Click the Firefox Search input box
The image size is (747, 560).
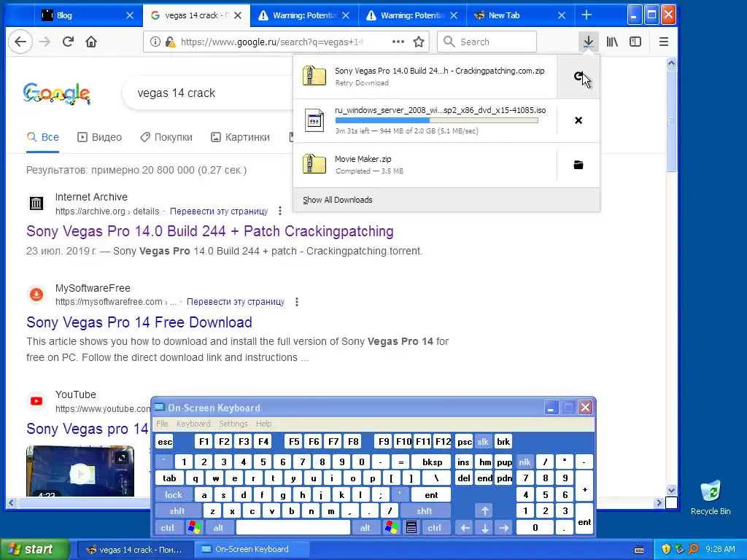pyautogui.click(x=487, y=42)
